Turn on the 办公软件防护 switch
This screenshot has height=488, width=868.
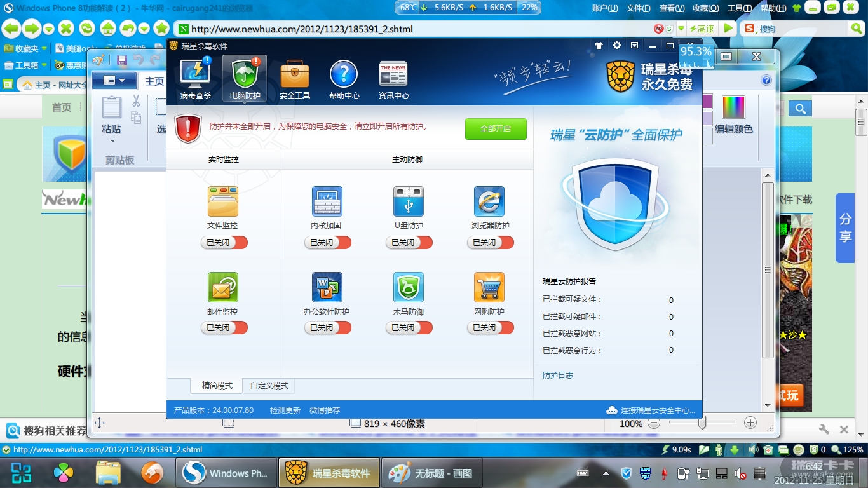327,328
